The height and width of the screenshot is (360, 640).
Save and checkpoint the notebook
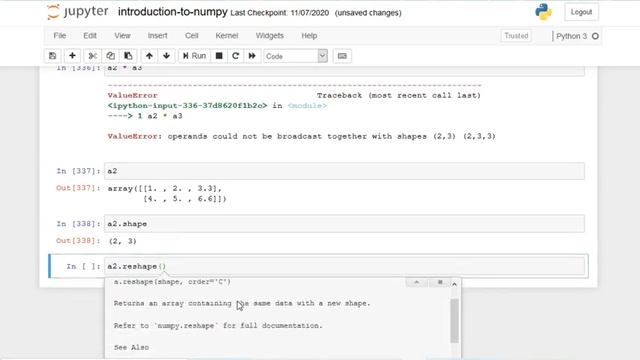pyautogui.click(x=53, y=56)
